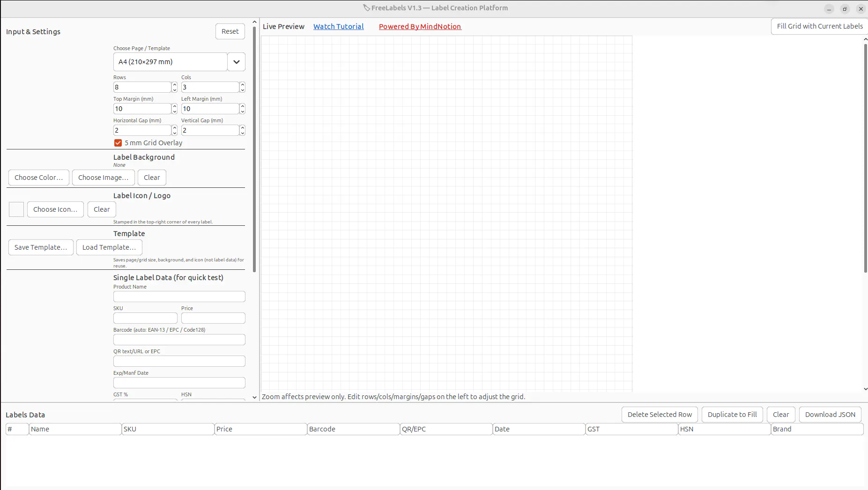868x490 pixels.
Task: Click the Price input field
Action: click(213, 318)
